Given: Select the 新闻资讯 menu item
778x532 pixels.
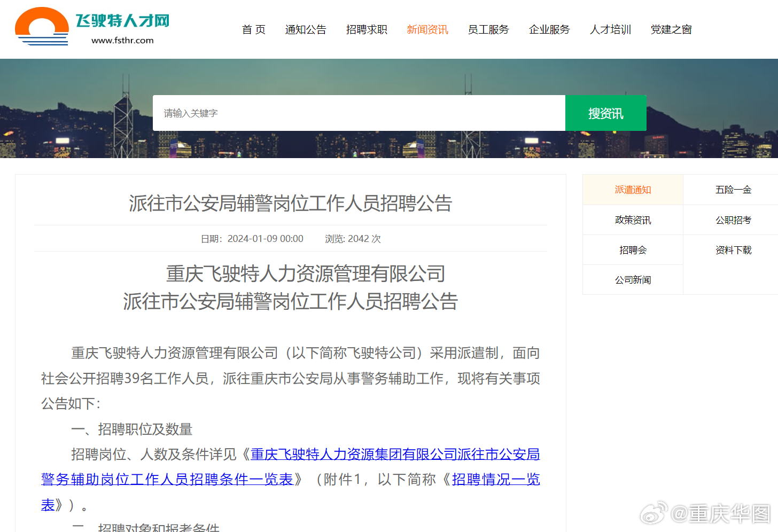Looking at the screenshot, I should pyautogui.click(x=427, y=29).
